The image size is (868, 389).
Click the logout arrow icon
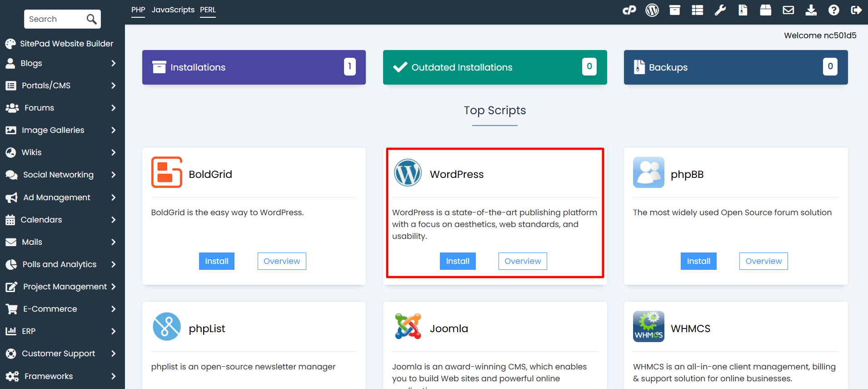pos(856,10)
